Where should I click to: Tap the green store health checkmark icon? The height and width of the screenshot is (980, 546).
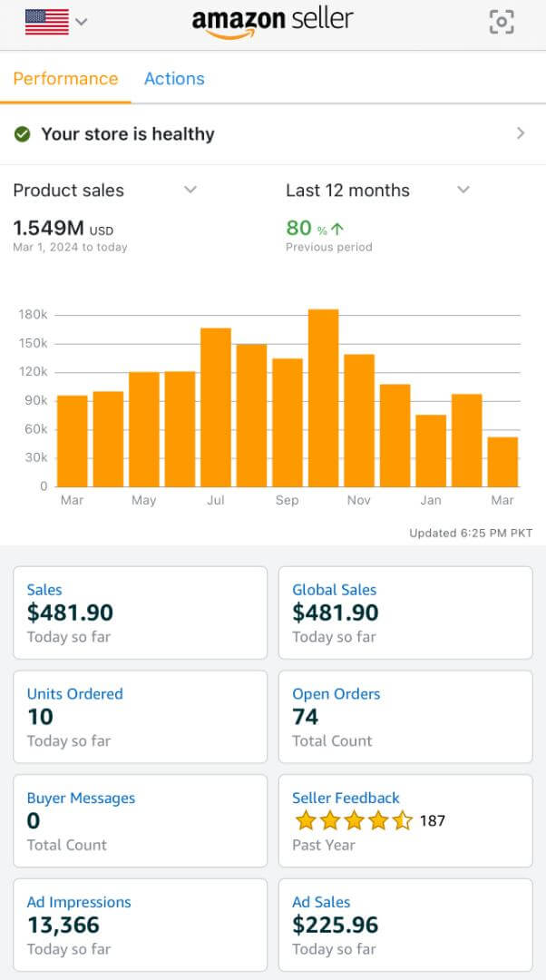(x=23, y=134)
